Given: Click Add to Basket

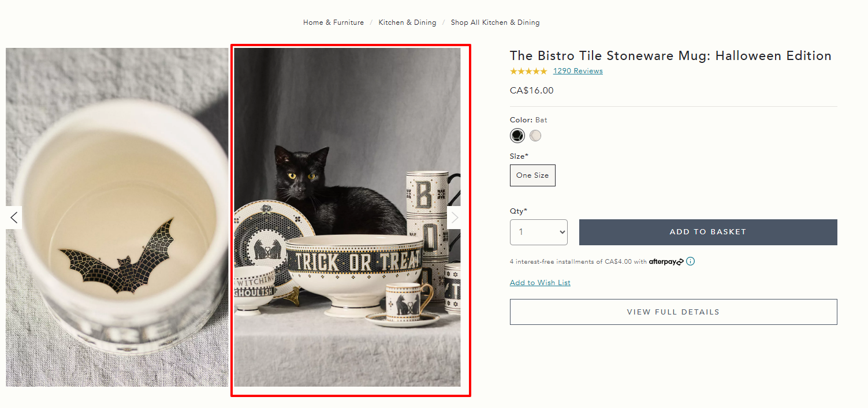Looking at the screenshot, I should coord(707,231).
